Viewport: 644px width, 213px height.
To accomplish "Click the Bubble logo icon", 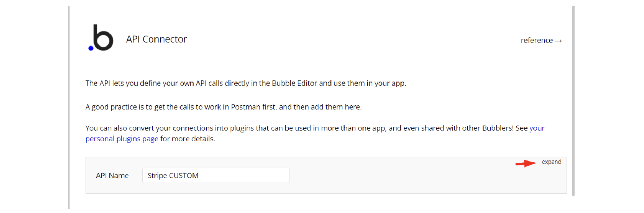I will click(101, 38).
